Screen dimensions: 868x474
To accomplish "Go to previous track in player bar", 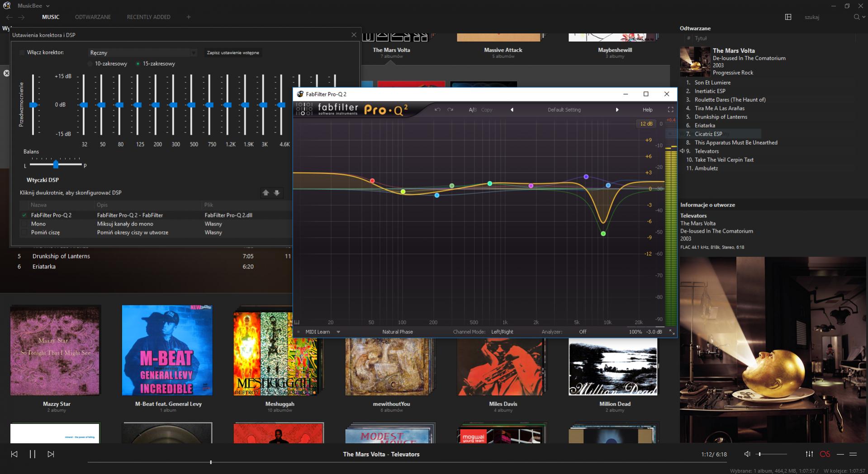I will point(14,454).
